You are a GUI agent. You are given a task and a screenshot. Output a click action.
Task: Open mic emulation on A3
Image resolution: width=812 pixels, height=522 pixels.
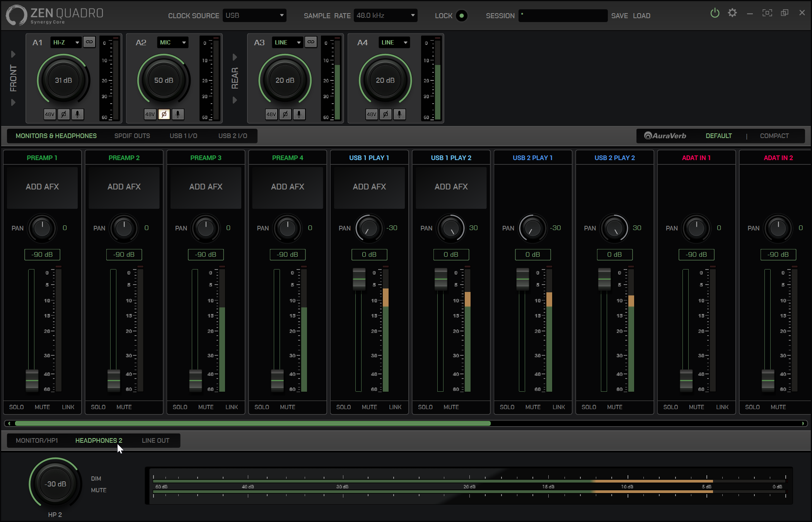(299, 114)
